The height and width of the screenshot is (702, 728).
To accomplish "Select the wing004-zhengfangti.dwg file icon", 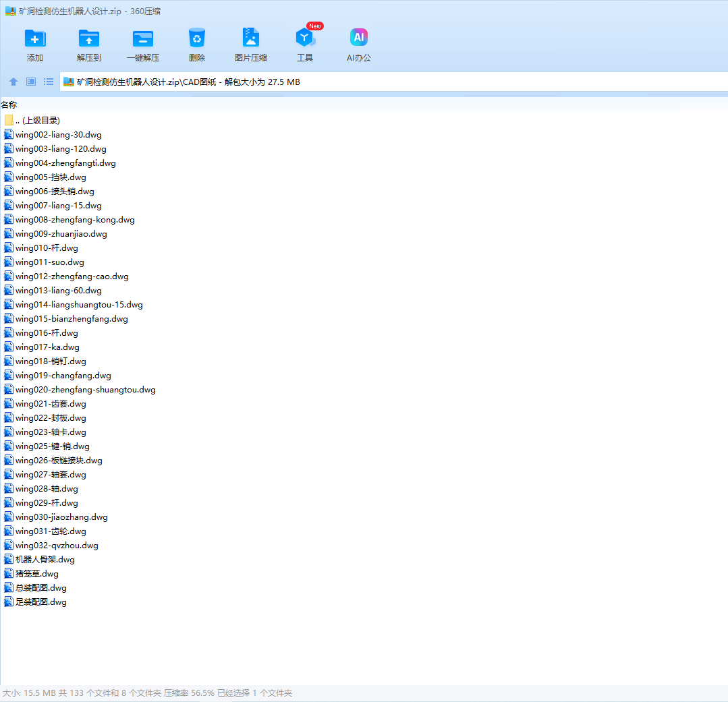I will 9,163.
